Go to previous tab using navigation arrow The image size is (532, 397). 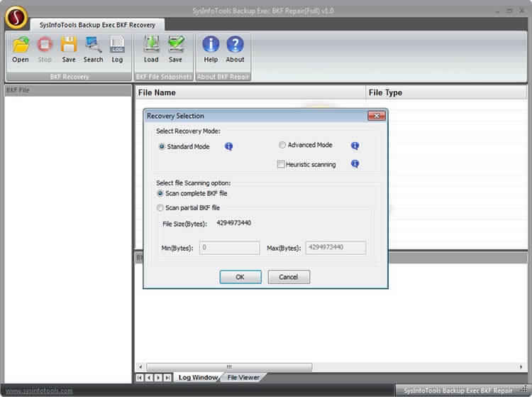coord(149,377)
